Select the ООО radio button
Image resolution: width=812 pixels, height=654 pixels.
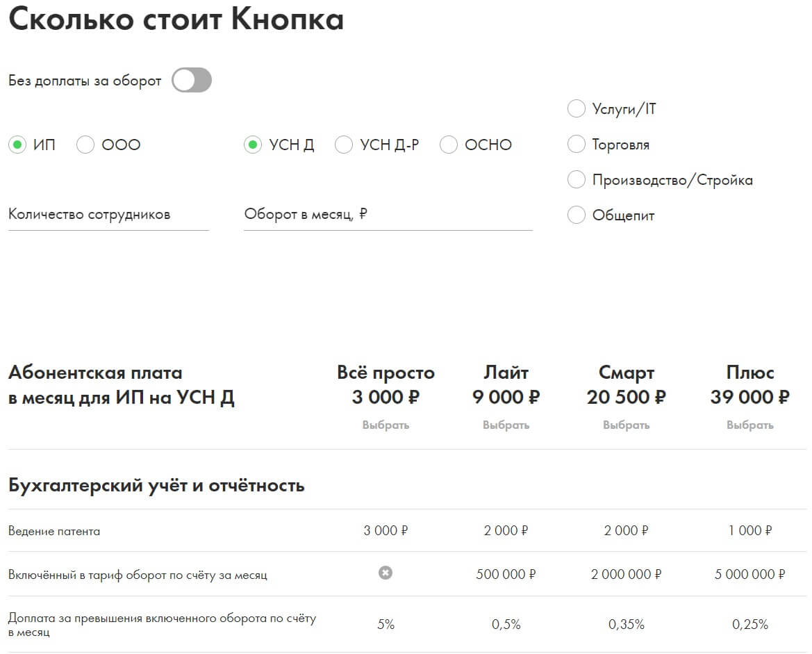pyautogui.click(x=85, y=145)
